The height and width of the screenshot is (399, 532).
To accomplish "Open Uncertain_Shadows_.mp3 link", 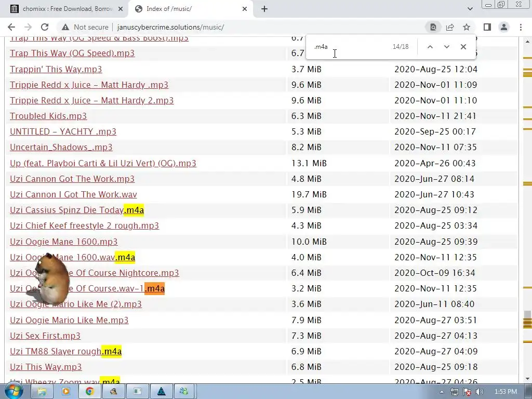I will [61, 147].
